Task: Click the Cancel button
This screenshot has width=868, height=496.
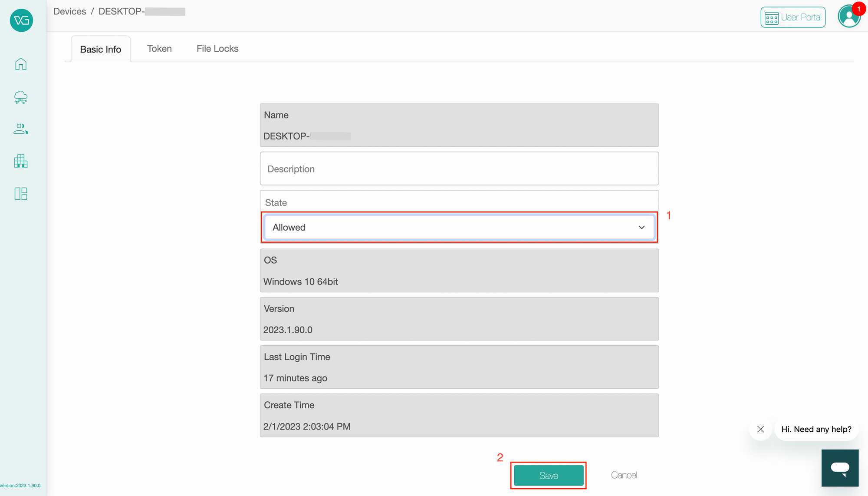Action: tap(624, 475)
